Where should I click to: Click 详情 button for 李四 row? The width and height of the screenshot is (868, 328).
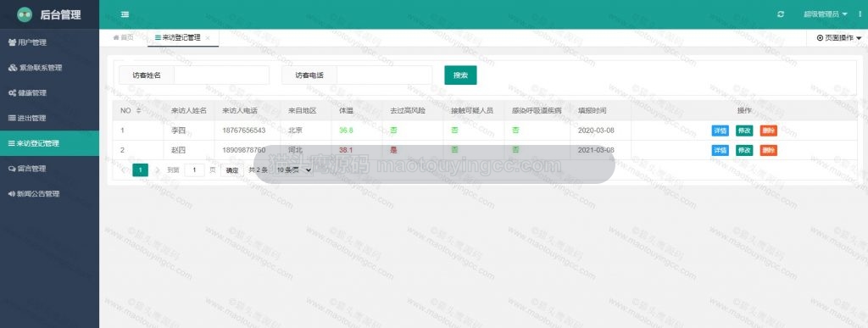[721, 131]
